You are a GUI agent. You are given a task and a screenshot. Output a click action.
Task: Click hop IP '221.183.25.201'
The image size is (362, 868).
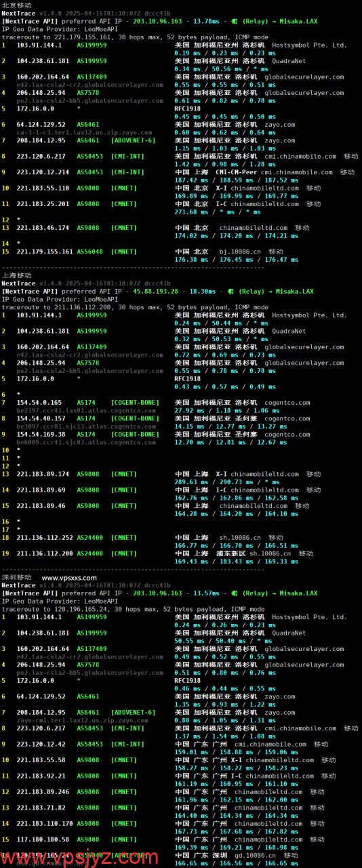pyautogui.click(x=43, y=203)
